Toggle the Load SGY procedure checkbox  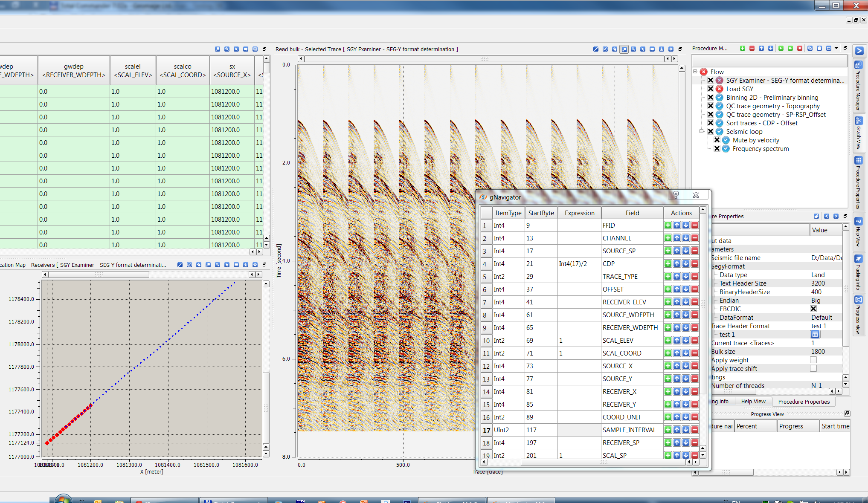pos(711,89)
